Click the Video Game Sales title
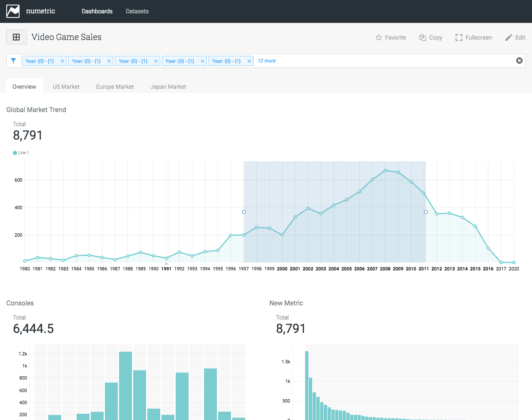Image resolution: width=532 pixels, height=420 pixels. tap(67, 37)
